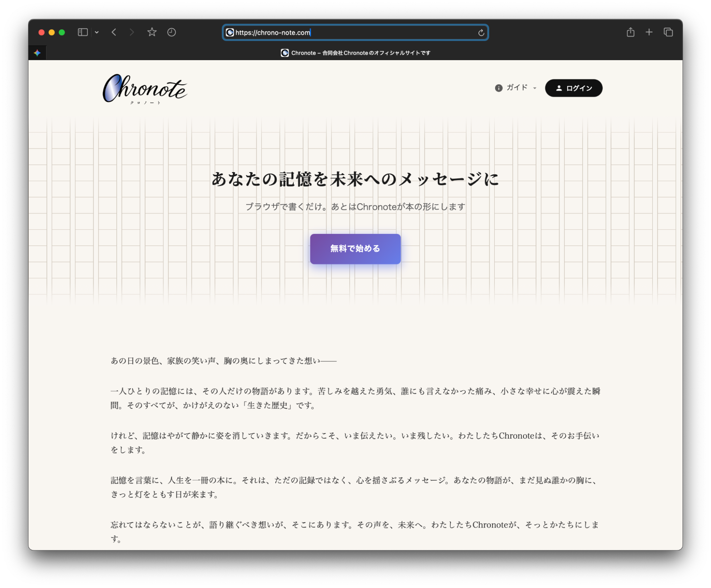Image resolution: width=711 pixels, height=588 pixels.
Task: Open bookmarks via the star icon
Action: [152, 32]
